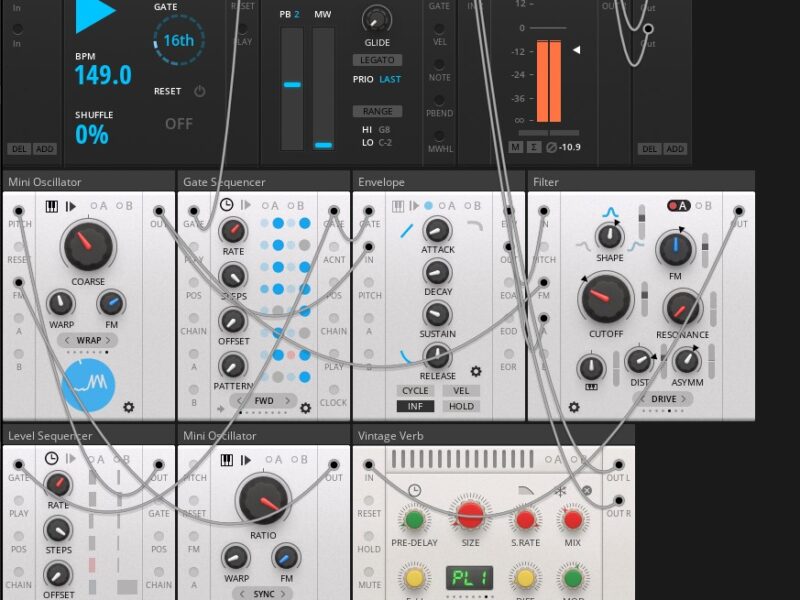Click the Mini Oscillator COARSE knob
The height and width of the screenshot is (600, 800).
[88, 245]
